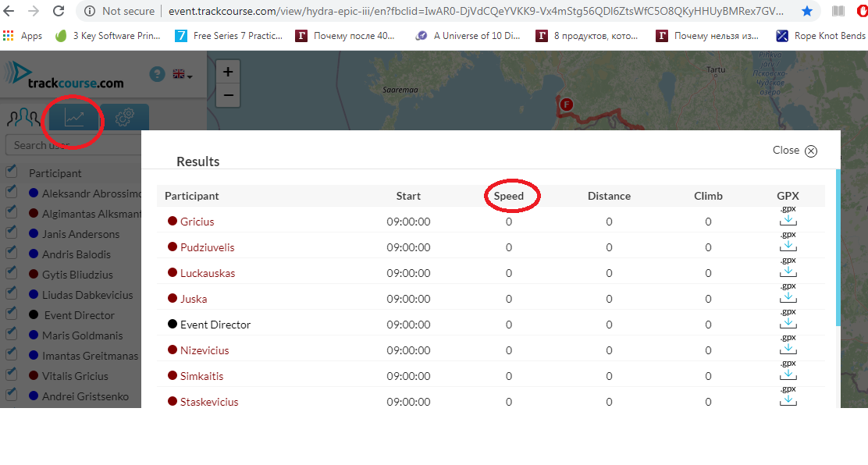868x465 pixels.
Task: Switch to the results chart tab
Action: click(74, 117)
